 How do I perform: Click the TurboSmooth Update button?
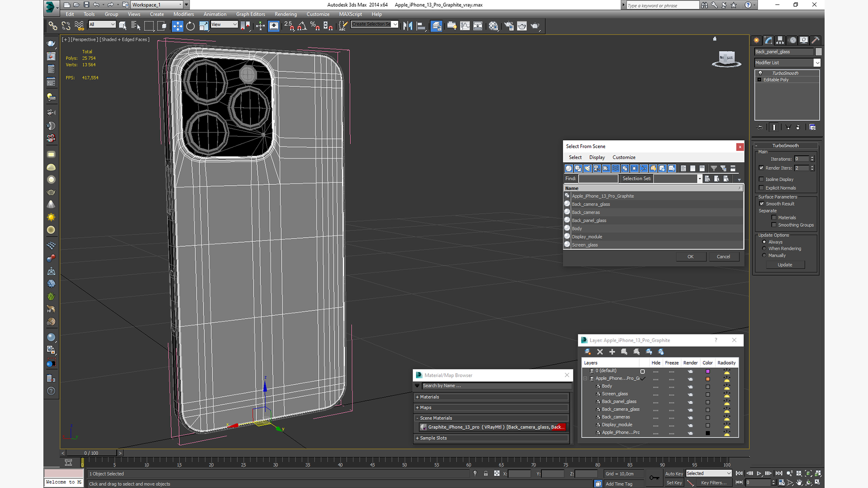pos(785,265)
